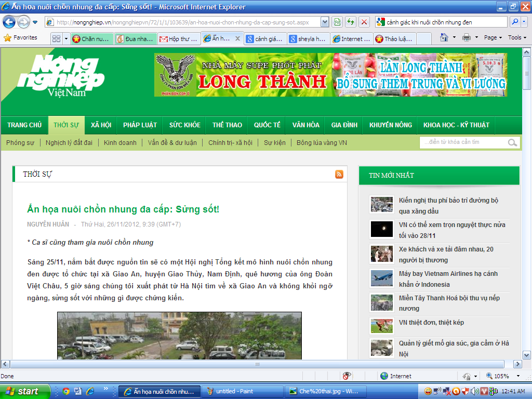Select the Kinh doanh submenu link

coord(120,143)
